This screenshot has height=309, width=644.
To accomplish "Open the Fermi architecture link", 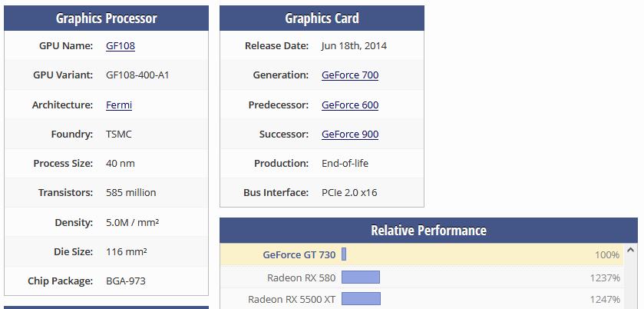I will (x=119, y=105).
